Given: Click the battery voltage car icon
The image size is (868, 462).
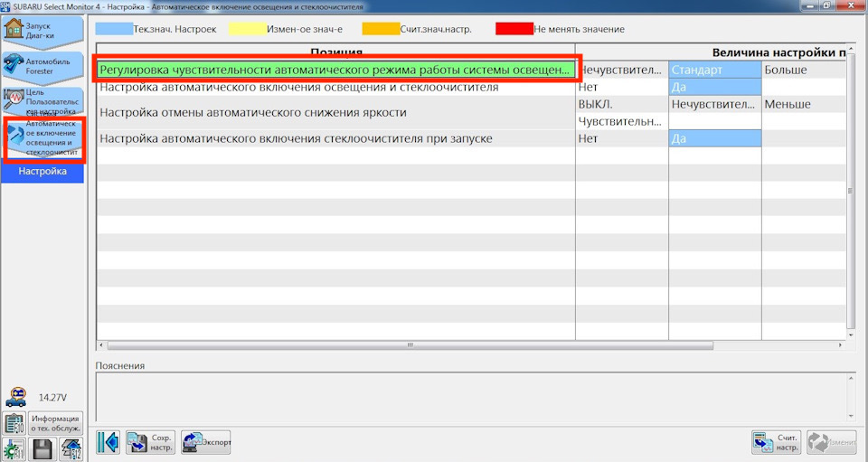Looking at the screenshot, I should tap(16, 397).
